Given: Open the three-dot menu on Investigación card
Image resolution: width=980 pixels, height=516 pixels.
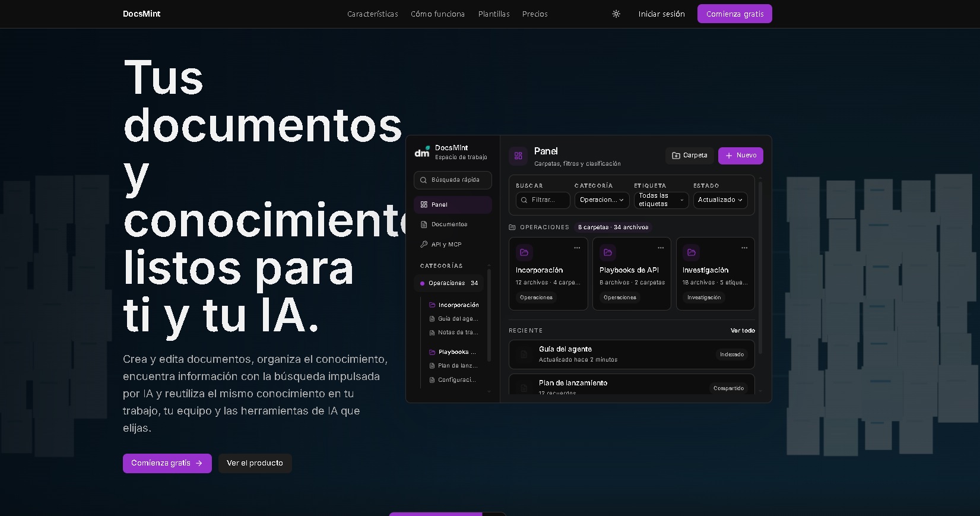Looking at the screenshot, I should 744,248.
